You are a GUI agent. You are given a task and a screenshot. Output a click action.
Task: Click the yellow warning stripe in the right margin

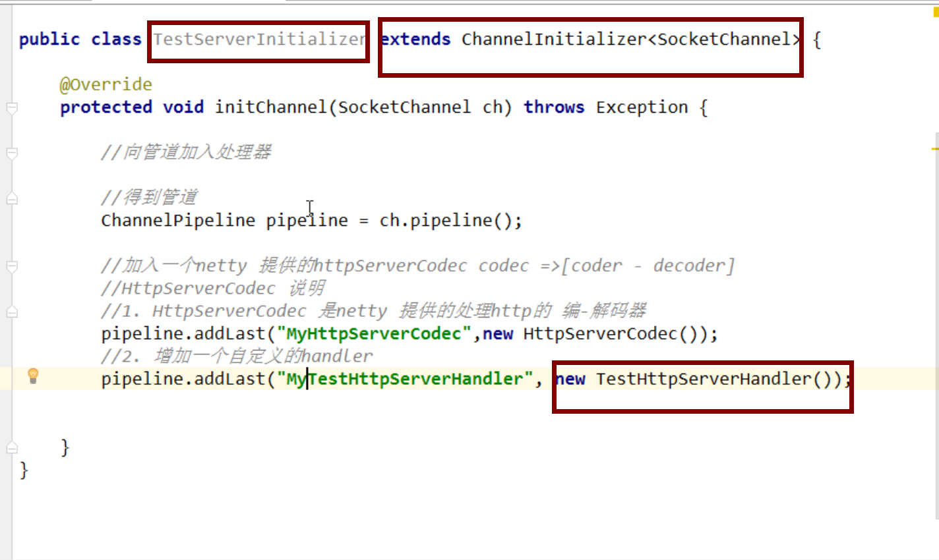click(x=935, y=149)
